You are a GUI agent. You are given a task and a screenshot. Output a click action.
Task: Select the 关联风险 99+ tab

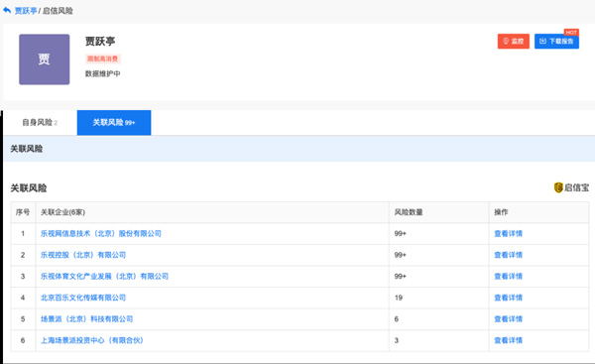114,122
